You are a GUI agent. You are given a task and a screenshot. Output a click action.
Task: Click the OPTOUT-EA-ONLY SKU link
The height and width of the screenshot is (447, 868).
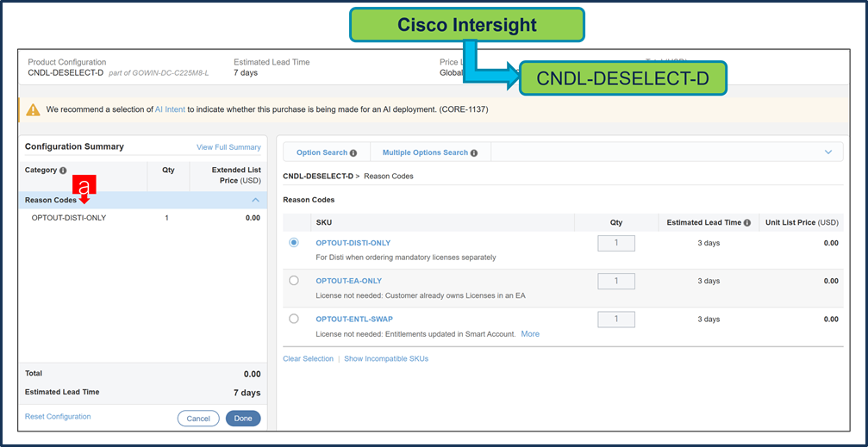click(x=349, y=281)
